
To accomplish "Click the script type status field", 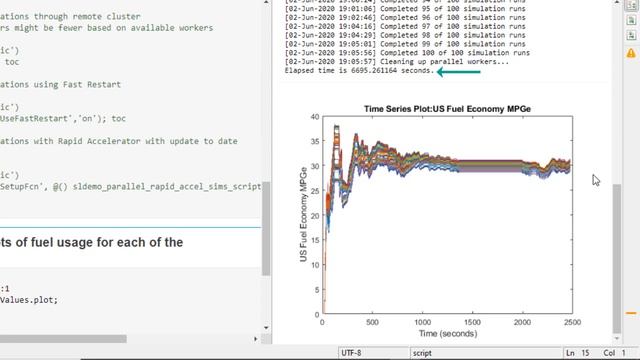I will pyautogui.click(x=486, y=353).
